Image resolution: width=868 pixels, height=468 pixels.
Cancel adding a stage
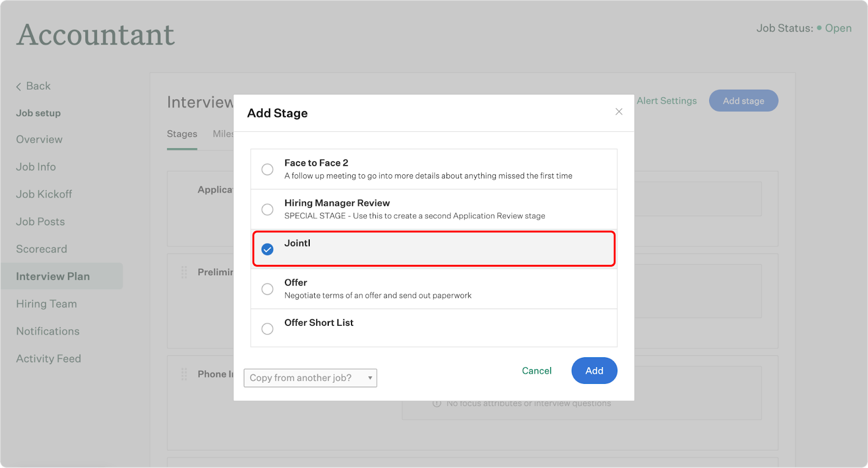[x=537, y=371]
